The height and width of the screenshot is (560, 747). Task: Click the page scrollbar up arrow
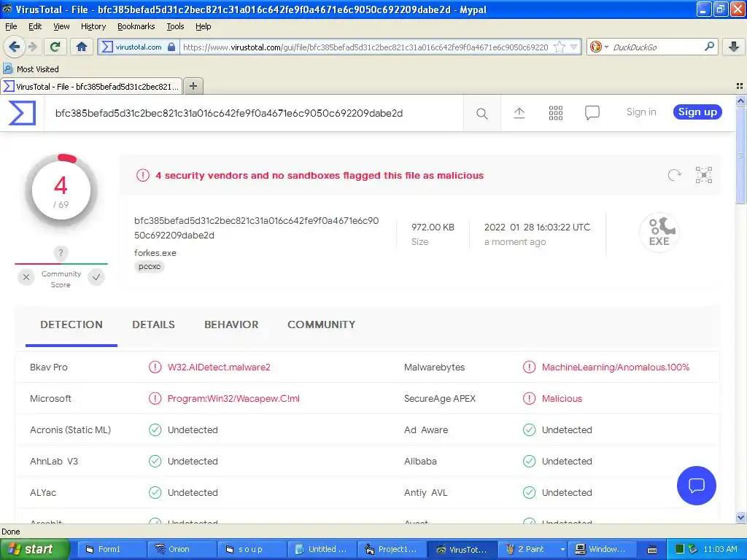pos(740,101)
